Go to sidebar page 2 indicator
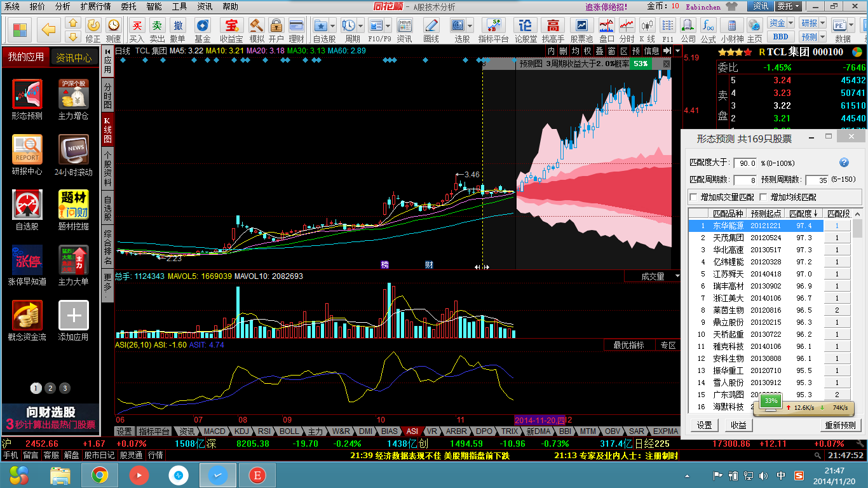Viewport: 868px width, 488px height. [50, 388]
